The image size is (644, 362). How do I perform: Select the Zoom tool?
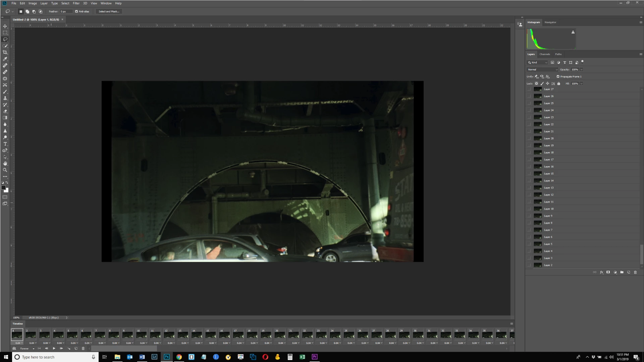[x=5, y=170]
